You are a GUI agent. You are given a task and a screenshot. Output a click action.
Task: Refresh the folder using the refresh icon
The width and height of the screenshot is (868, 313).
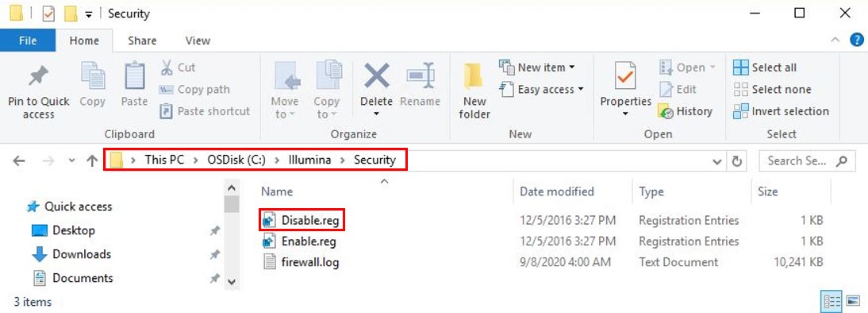coord(737,160)
